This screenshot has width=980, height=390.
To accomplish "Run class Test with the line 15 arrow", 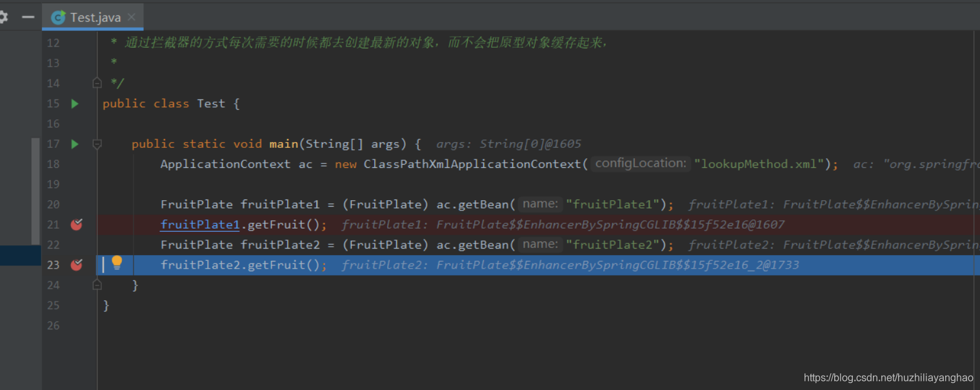I will [x=75, y=103].
